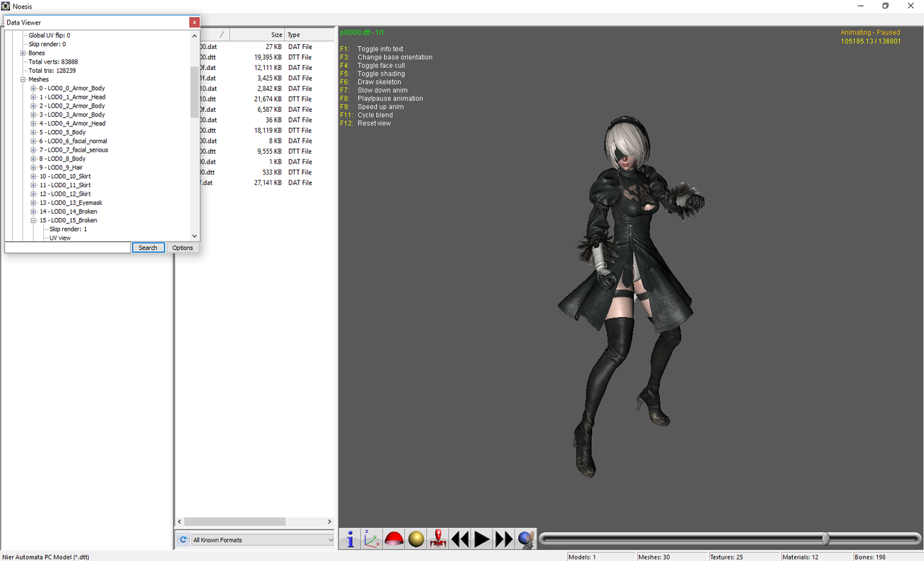Click file list horizontal scroll left arrow
Screen dimensions: 924x561
click(180, 521)
